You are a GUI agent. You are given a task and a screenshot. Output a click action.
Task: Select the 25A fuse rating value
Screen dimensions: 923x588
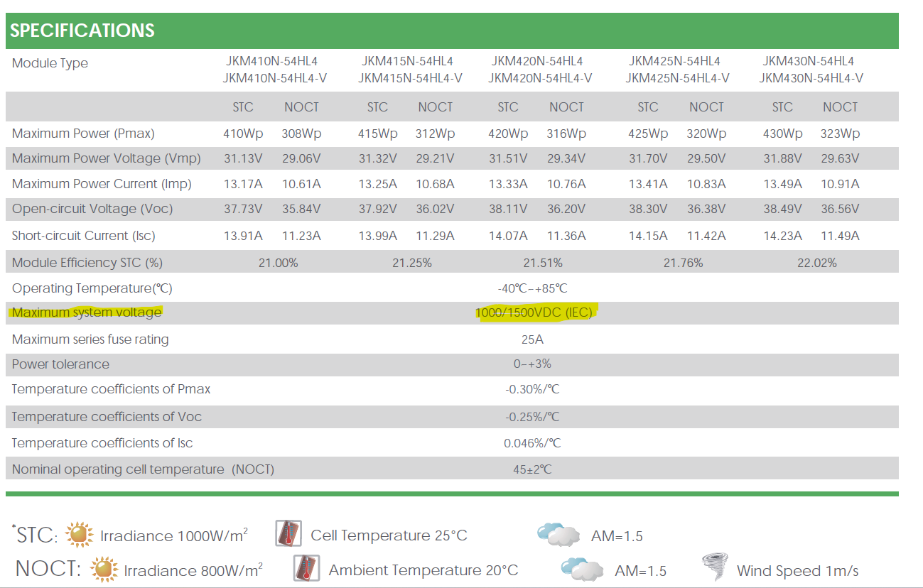tap(533, 339)
